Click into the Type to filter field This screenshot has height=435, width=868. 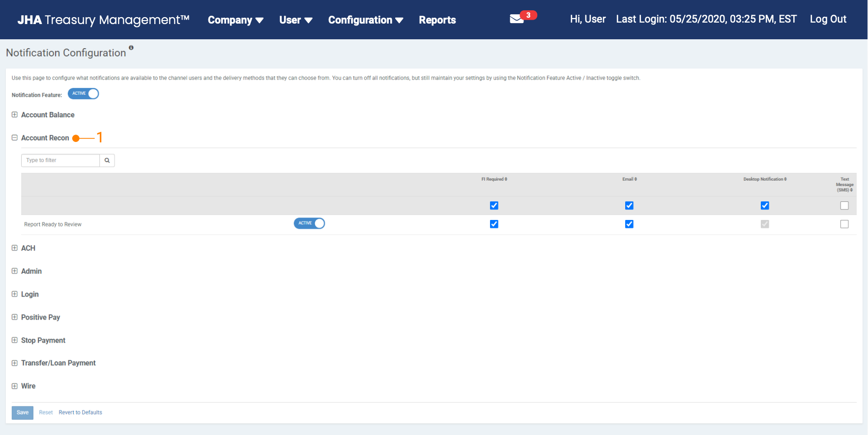[x=60, y=161]
